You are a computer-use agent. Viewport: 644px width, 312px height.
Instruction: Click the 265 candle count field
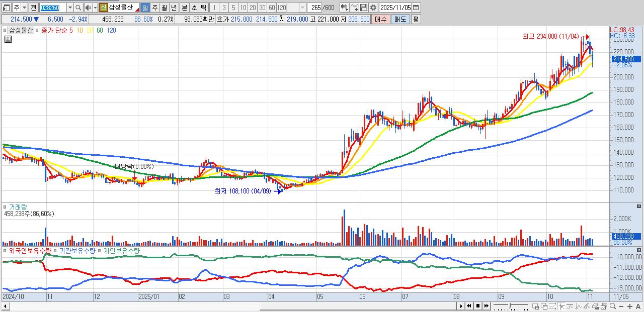(x=315, y=8)
